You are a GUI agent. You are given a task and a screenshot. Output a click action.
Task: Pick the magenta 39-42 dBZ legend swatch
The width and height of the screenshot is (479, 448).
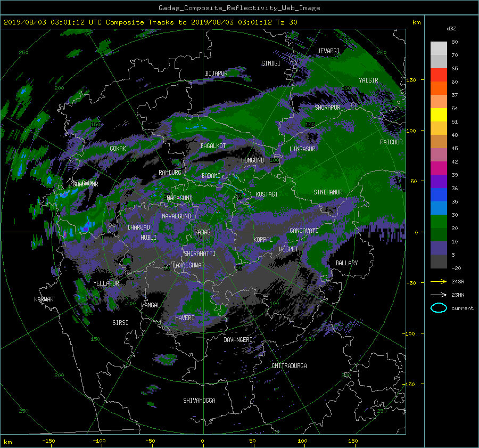[439, 168]
